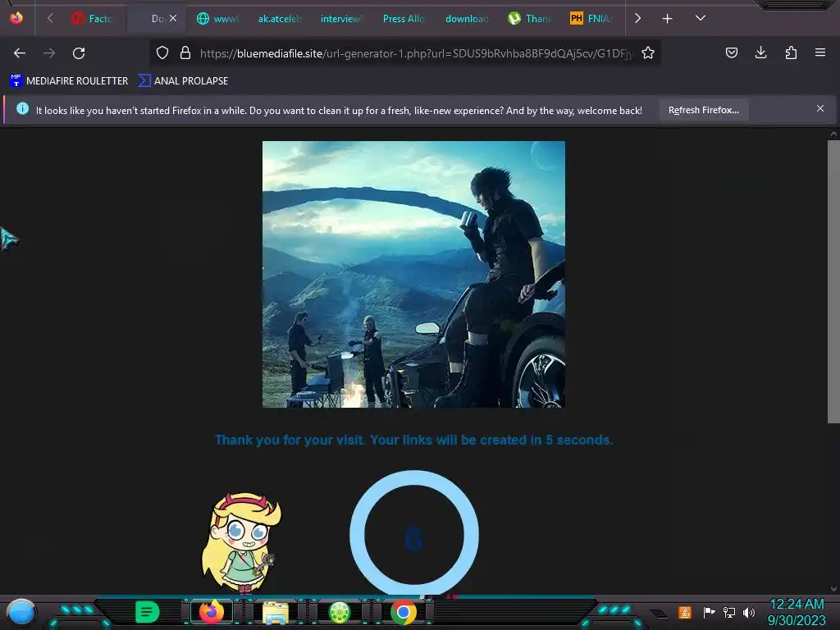
Task: Close the current Do tab
Action: tap(173, 18)
